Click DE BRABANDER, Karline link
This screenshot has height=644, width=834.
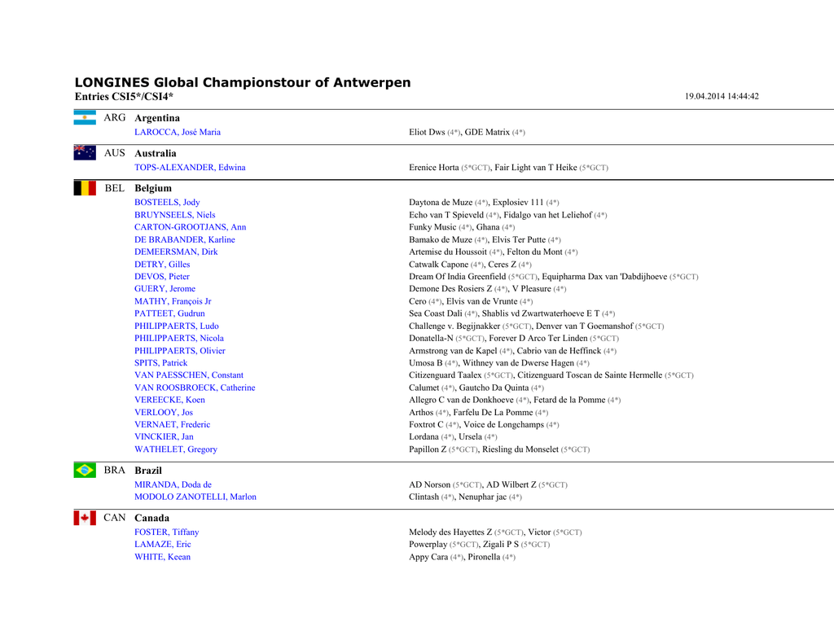[184, 240]
